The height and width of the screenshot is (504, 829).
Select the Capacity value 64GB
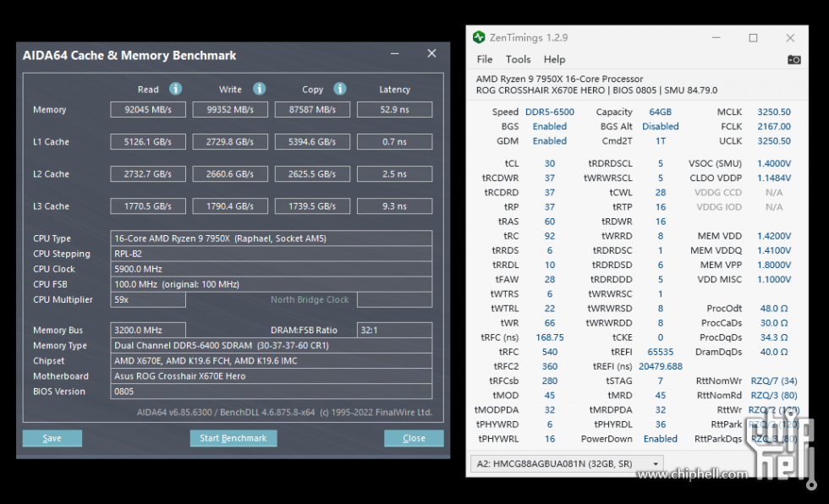[661, 112]
